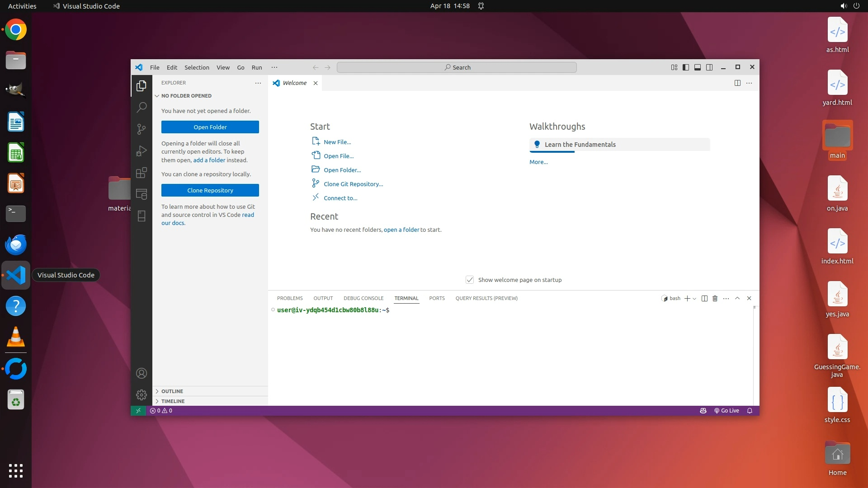
Task: Expand the TIMELINE section
Action: (x=173, y=401)
